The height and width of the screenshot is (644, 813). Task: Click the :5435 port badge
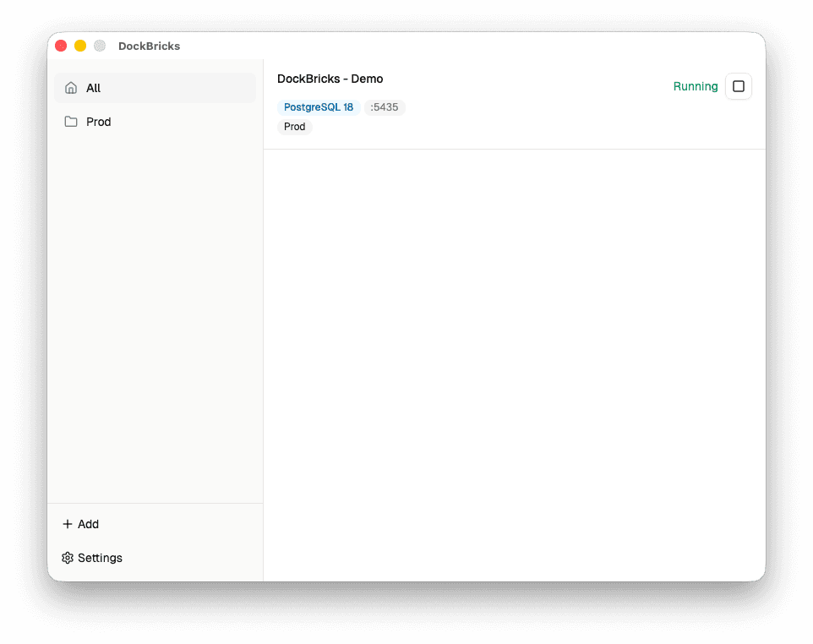(385, 107)
